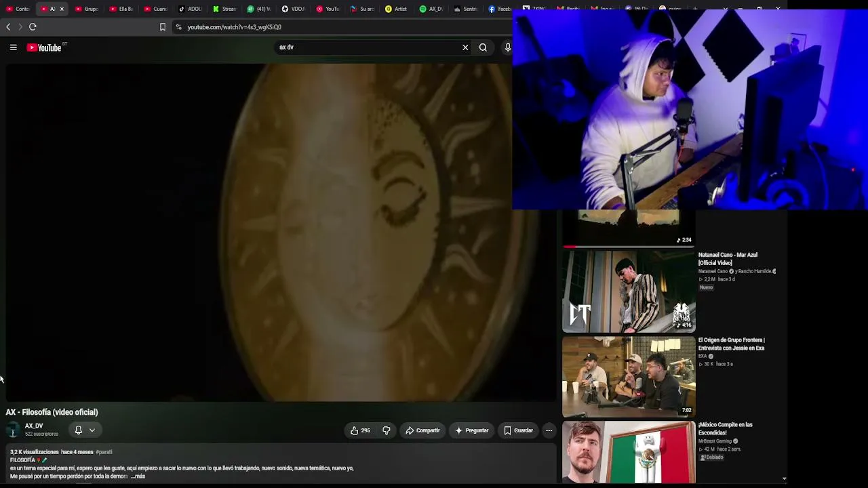Go back one page in browser
This screenshot has width=868, height=488.
(x=8, y=27)
